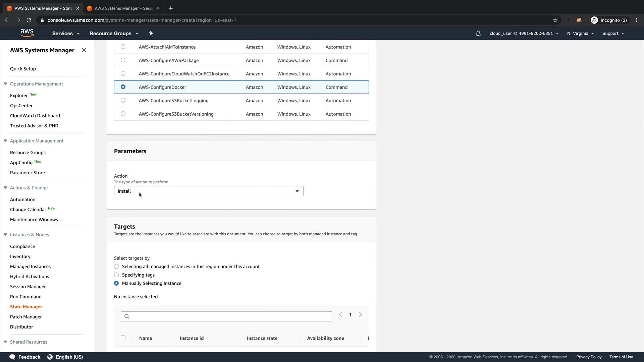Go to Patch Manager

coord(26,317)
